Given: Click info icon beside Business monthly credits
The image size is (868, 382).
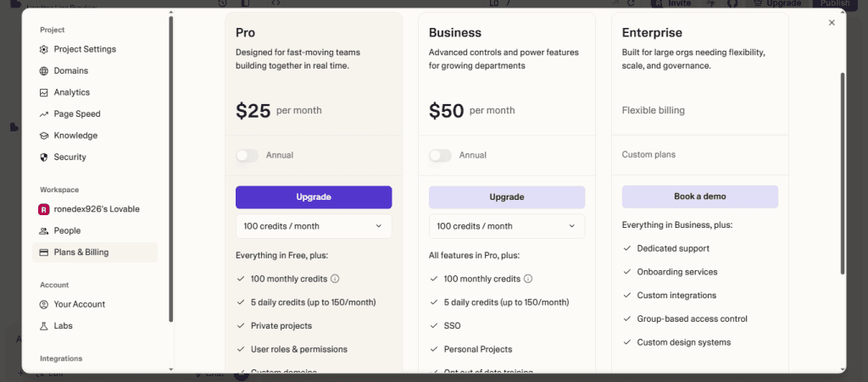Looking at the screenshot, I should [528, 279].
